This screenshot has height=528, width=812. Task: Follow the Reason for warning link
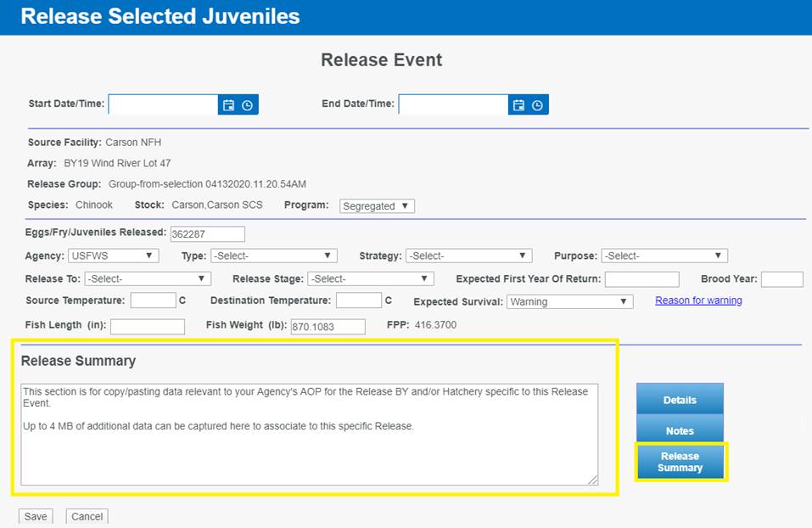coord(698,301)
